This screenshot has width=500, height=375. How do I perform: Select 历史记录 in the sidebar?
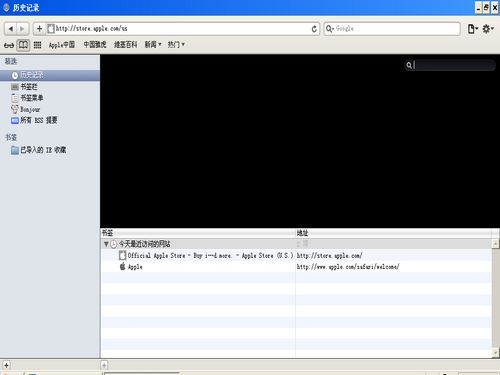pos(50,75)
